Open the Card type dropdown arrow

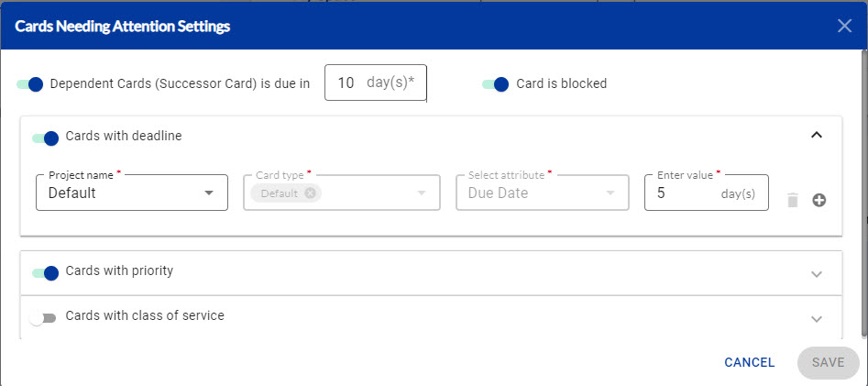coord(422,193)
